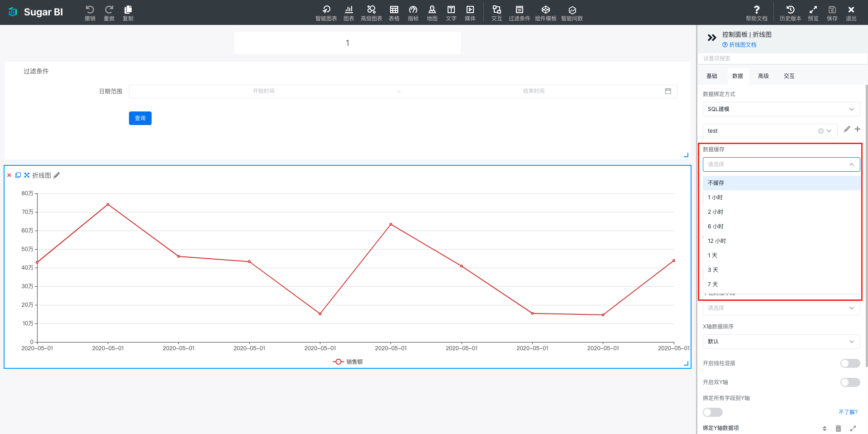Collapse the control panel with double arrows
868x434 pixels.
click(x=712, y=38)
